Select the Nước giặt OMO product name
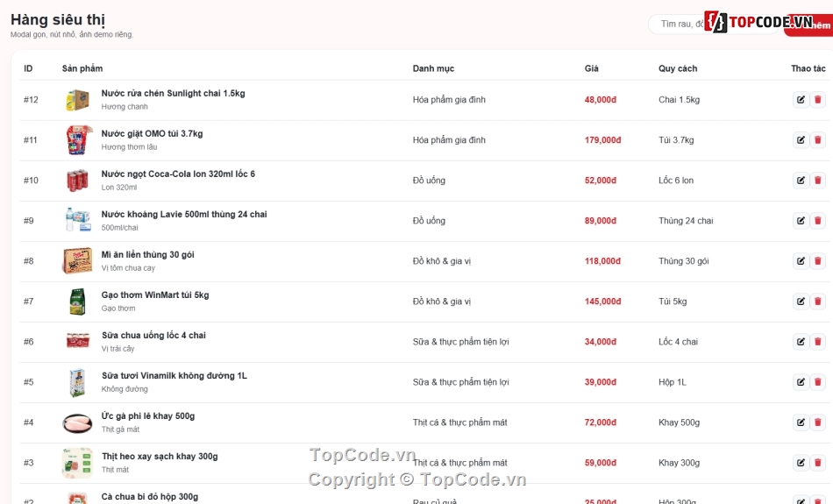 click(x=152, y=134)
